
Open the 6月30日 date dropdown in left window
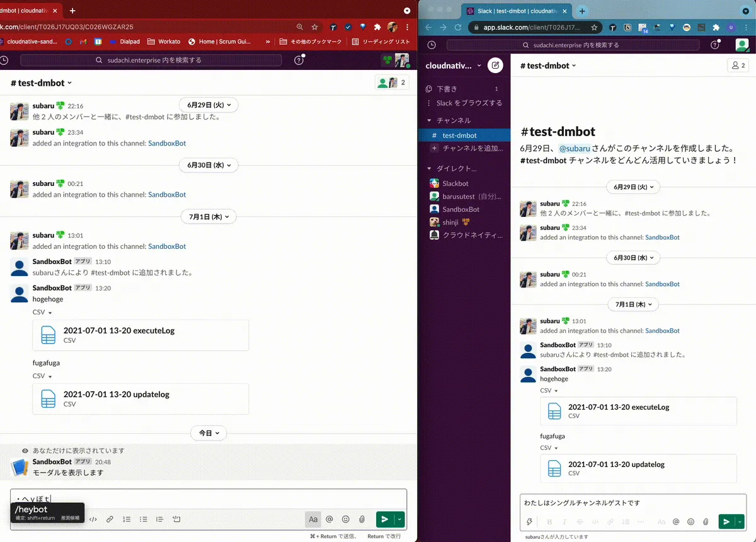pos(209,165)
